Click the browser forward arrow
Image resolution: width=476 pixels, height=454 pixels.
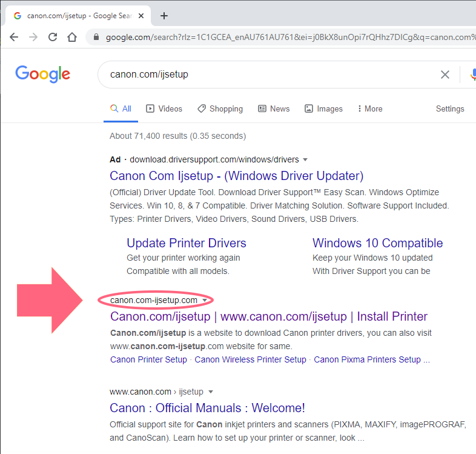point(33,37)
